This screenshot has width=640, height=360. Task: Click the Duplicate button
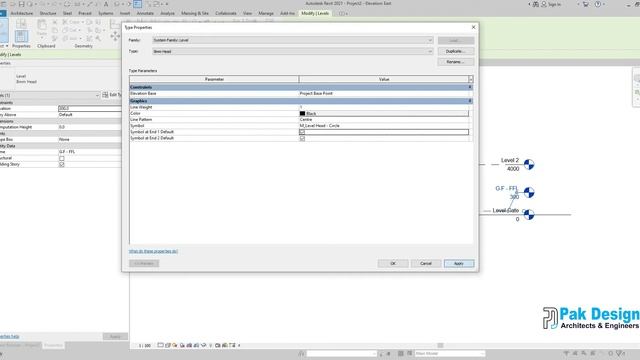click(456, 51)
